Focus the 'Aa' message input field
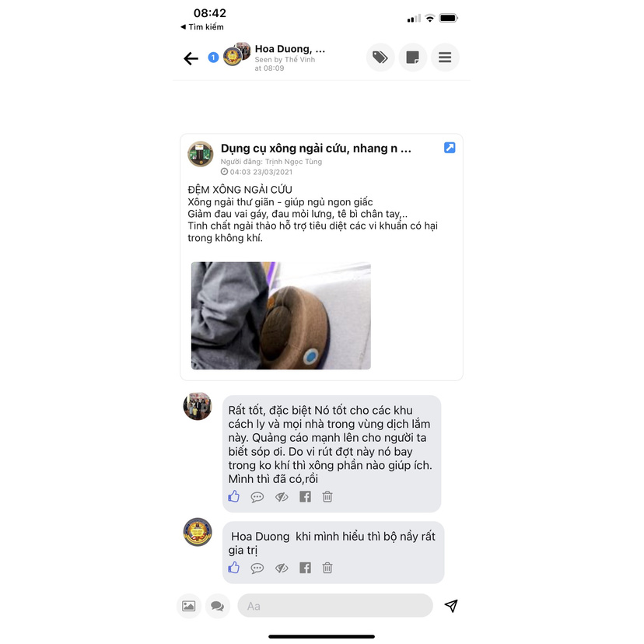Screen dimensions: 644x644 [x=335, y=605]
